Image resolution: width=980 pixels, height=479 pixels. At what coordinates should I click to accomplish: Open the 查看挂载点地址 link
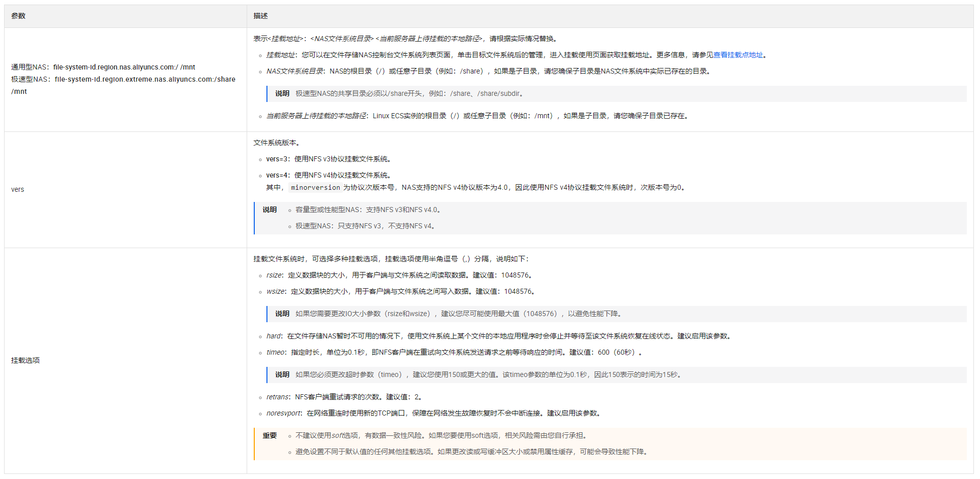tap(738, 55)
